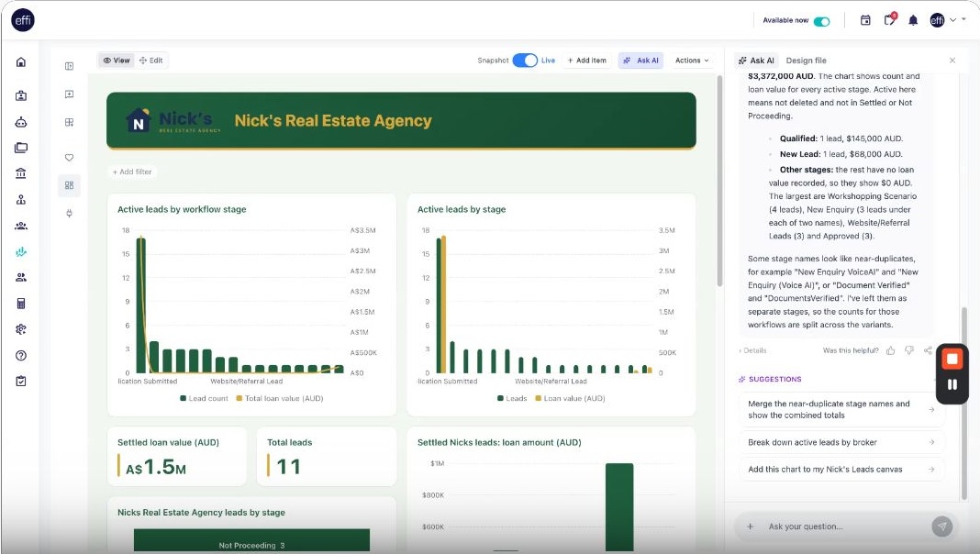Choose suggestion Break down active leads by broker
980x554 pixels.
[841, 442]
